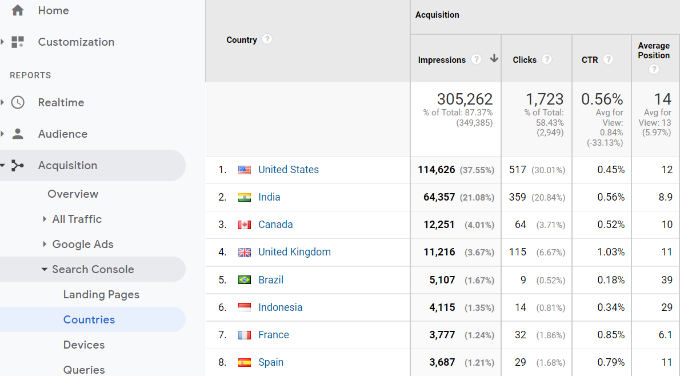Open the Spain country link

(x=271, y=362)
